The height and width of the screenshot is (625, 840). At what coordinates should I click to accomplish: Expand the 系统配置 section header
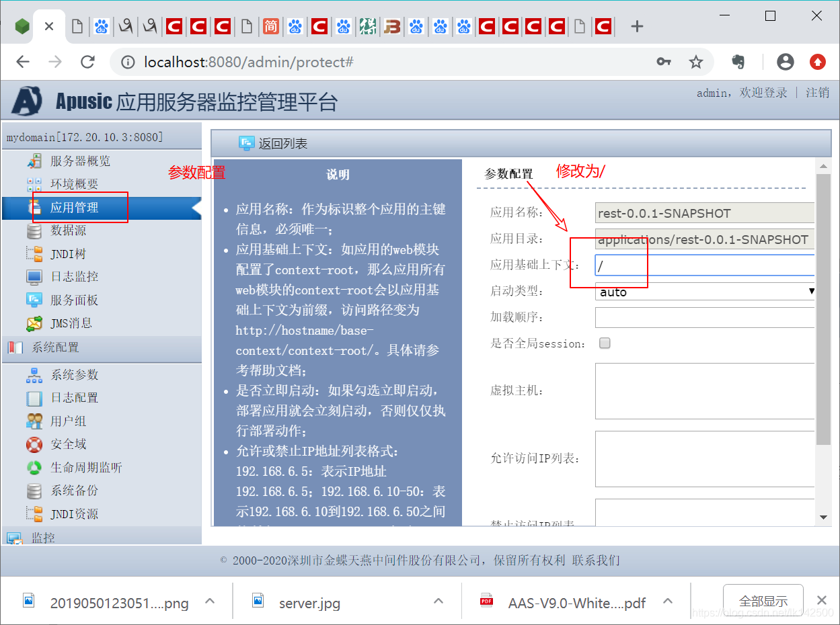coord(56,349)
